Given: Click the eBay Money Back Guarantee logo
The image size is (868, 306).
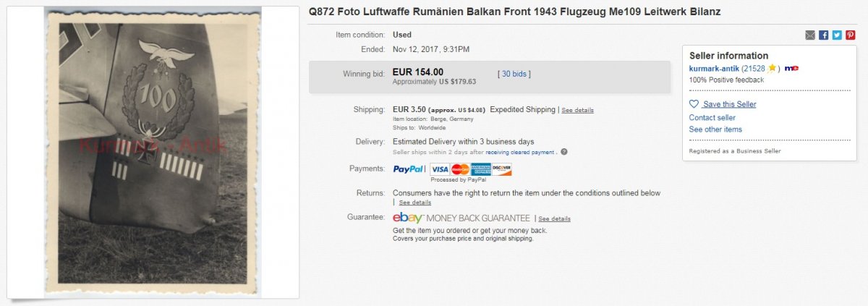Looking at the screenshot, I should click(461, 218).
